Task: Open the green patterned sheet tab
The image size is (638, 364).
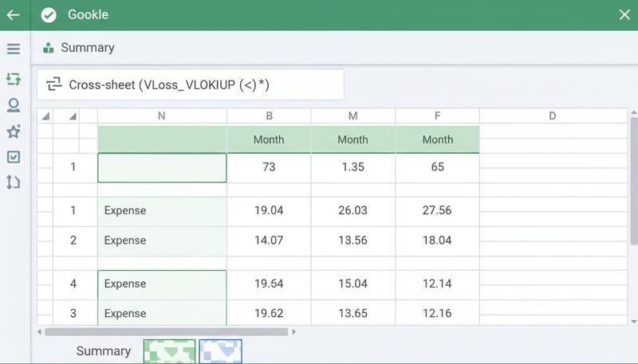Action: point(169,351)
